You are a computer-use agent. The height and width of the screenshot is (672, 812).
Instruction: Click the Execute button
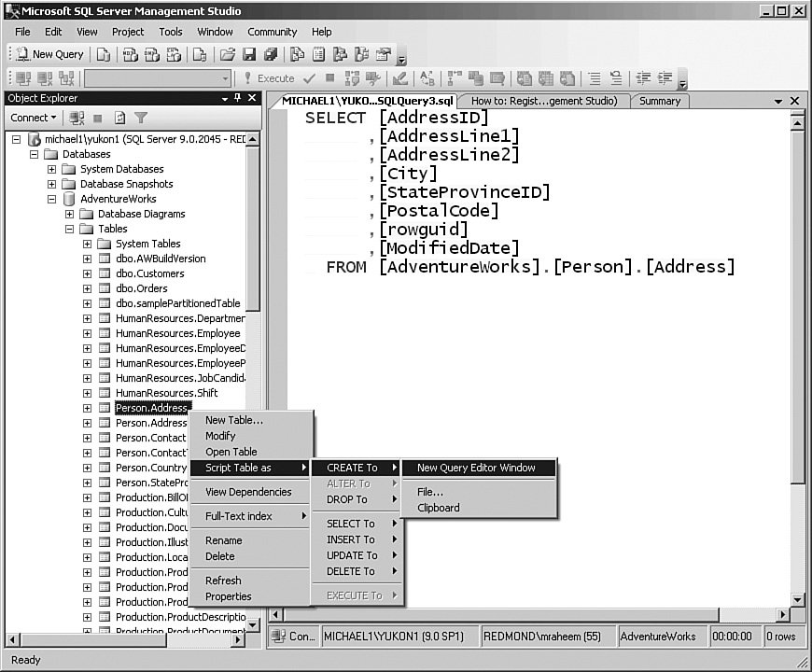270,78
